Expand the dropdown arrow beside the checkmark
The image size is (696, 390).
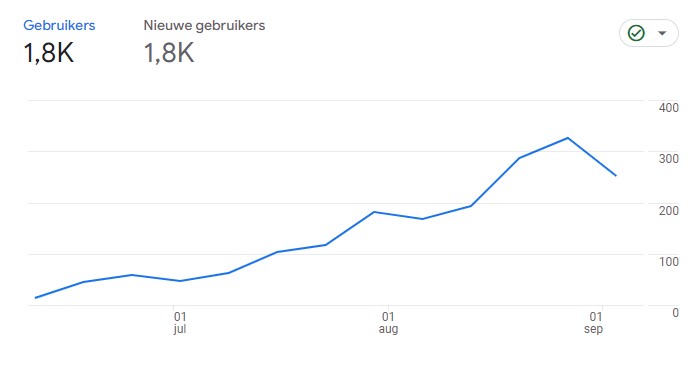pyautogui.click(x=662, y=33)
